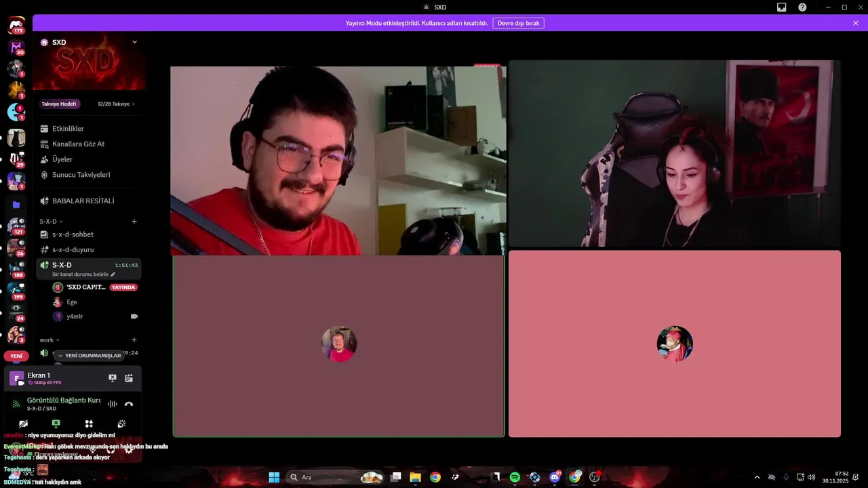Open OBS Studio from the taskbar

pyautogui.click(x=595, y=477)
